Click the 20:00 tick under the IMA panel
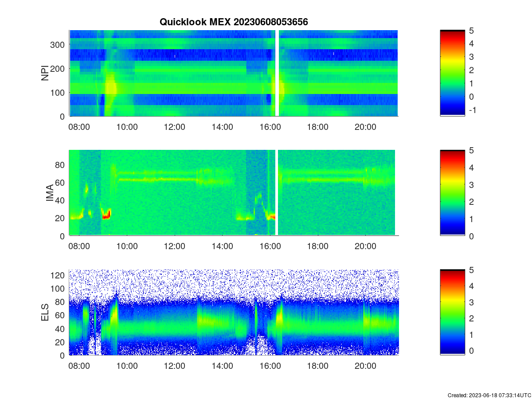 [x=365, y=246]
